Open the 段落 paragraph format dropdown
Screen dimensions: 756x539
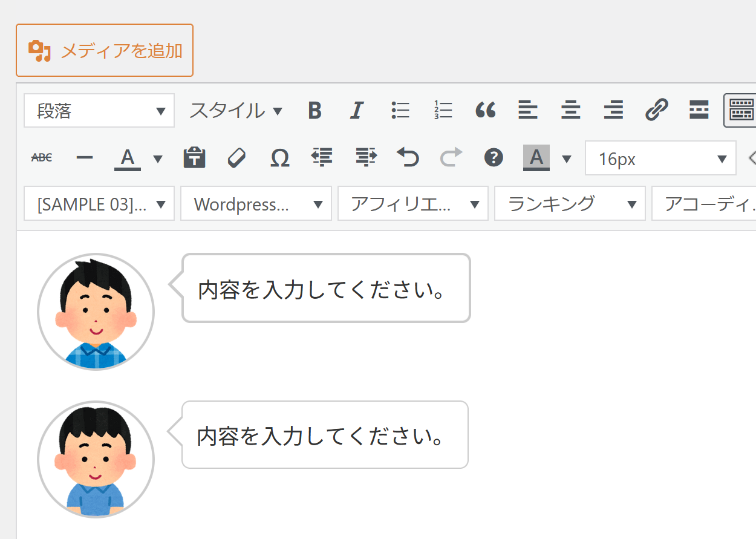click(99, 111)
